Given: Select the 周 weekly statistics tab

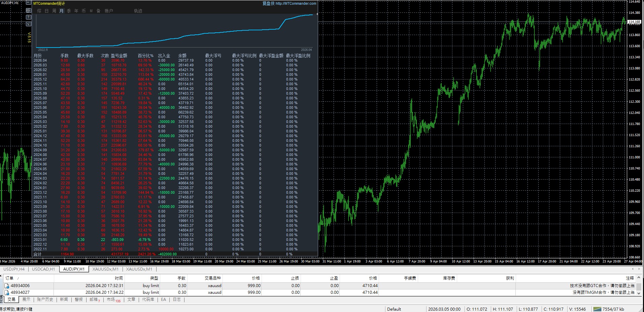Looking at the screenshot, I should point(54,11).
